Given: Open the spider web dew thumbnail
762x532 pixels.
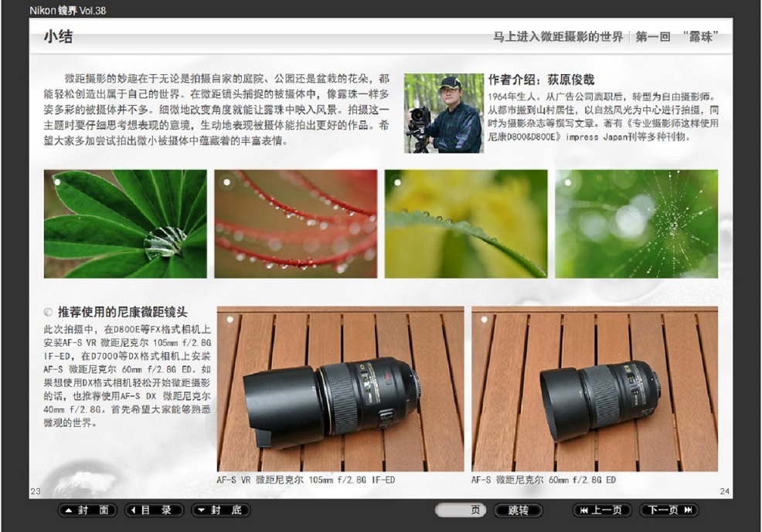Looking at the screenshot, I should click(636, 224).
